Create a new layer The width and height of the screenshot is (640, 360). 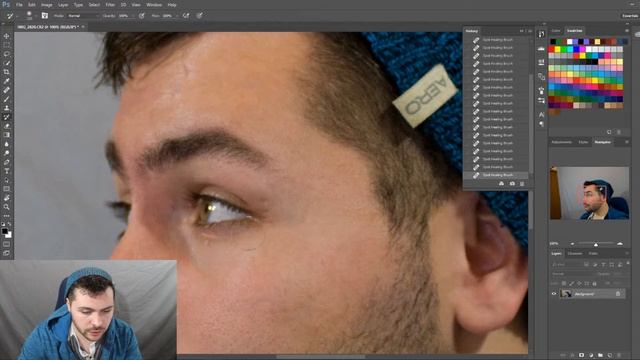coord(610,356)
